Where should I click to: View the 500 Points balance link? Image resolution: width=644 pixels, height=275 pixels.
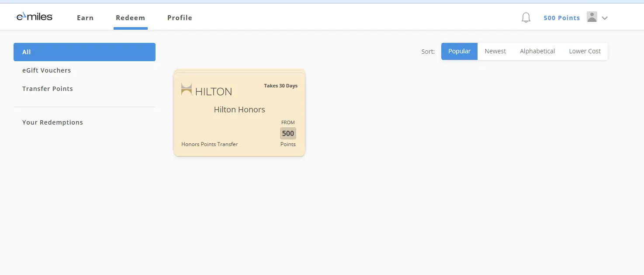point(561,17)
